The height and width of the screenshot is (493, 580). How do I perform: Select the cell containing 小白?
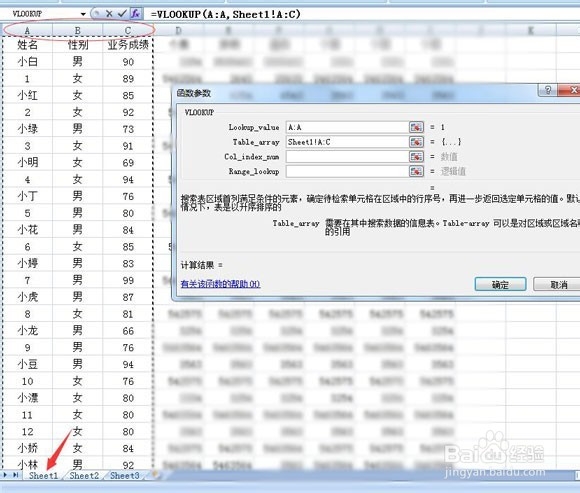coord(27,61)
